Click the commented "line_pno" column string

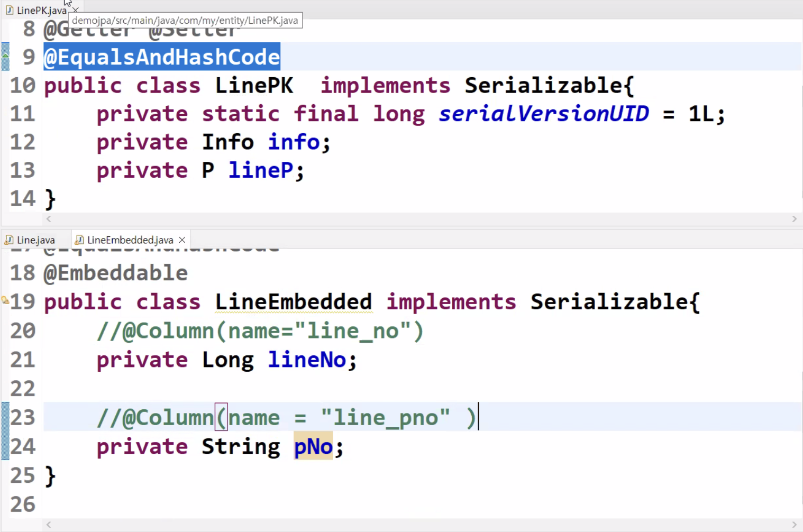386,418
